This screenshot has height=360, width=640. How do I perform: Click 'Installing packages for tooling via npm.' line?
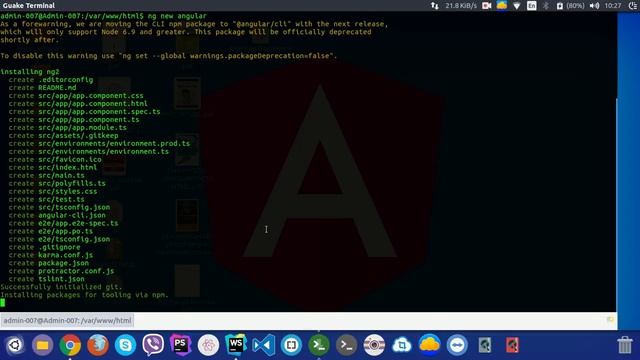point(84,295)
